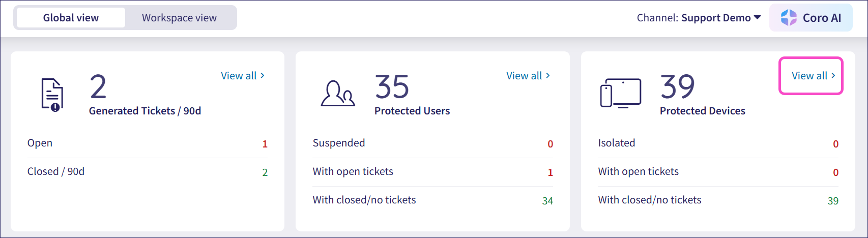This screenshot has height=238, width=868.
Task: Click the Generated Tickets document icon
Action: click(x=52, y=95)
